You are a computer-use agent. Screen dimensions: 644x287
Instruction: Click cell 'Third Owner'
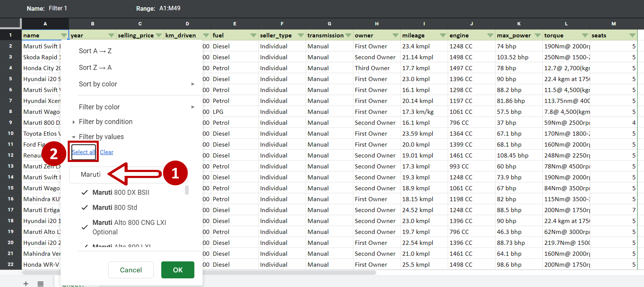[x=377, y=68]
